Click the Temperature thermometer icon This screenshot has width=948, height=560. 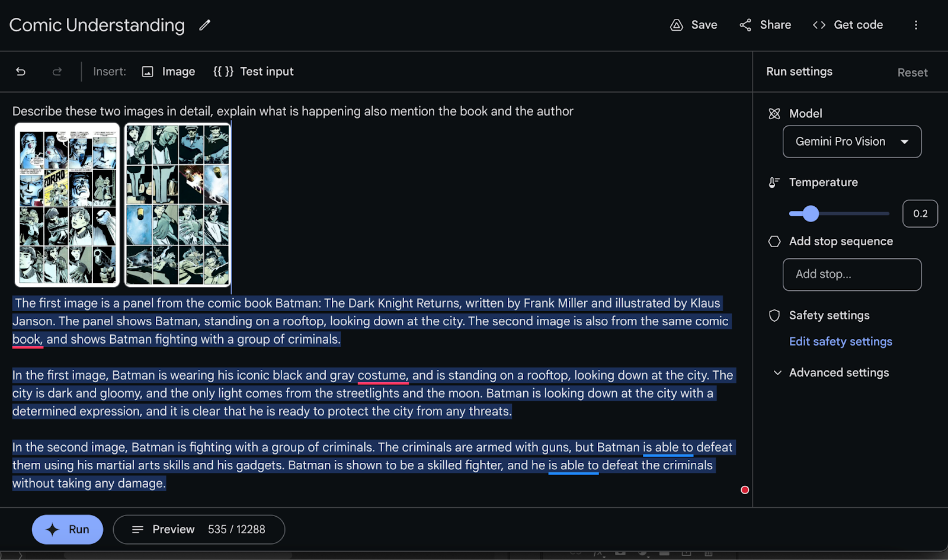774,183
